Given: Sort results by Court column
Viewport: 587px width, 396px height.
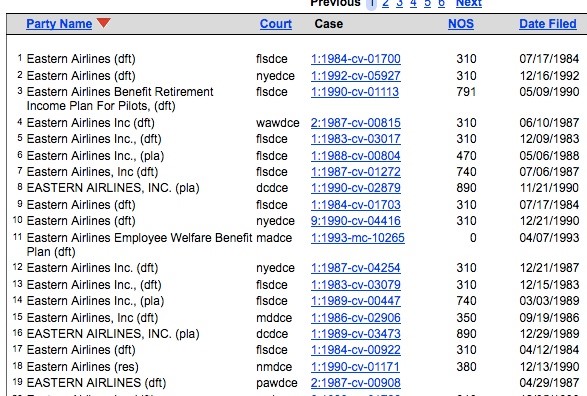Looking at the screenshot, I should tap(276, 24).
